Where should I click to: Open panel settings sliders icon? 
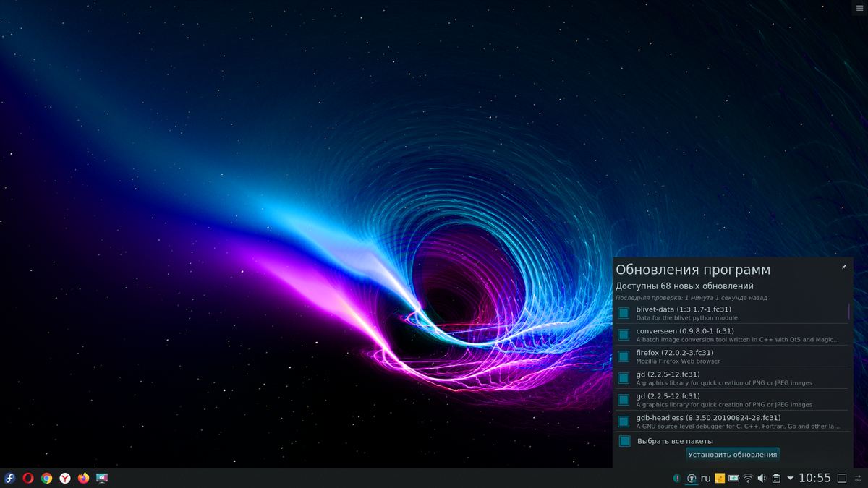tap(859, 478)
